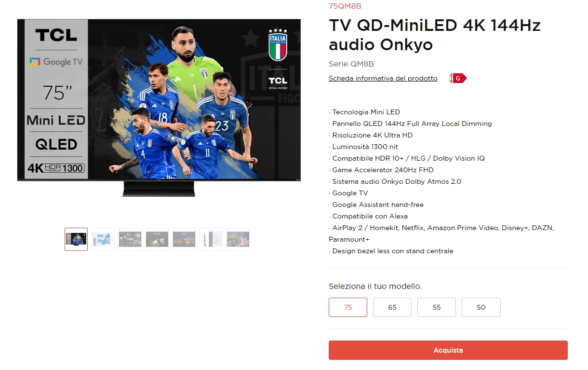Select the 65 inch model option
The height and width of the screenshot is (370, 588).
[392, 307]
